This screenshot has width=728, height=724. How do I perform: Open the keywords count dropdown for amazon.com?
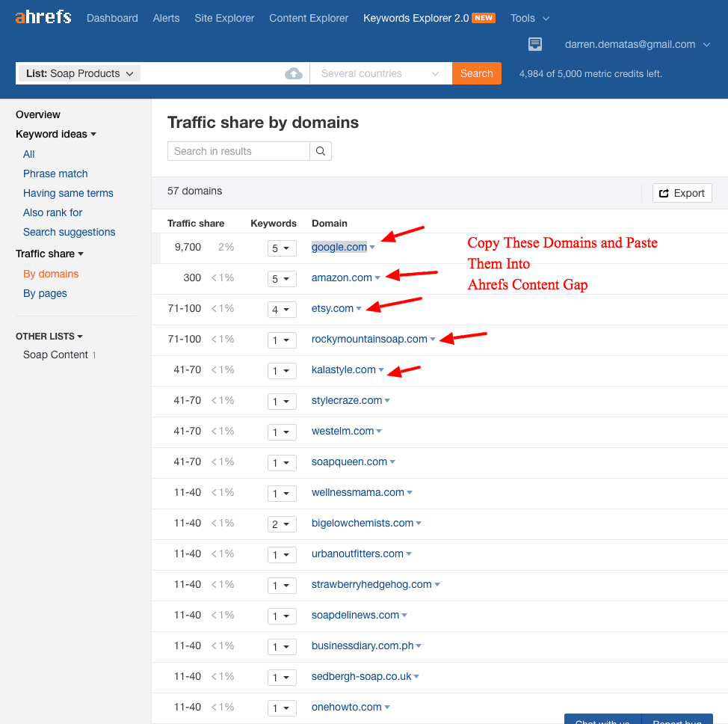tap(282, 278)
